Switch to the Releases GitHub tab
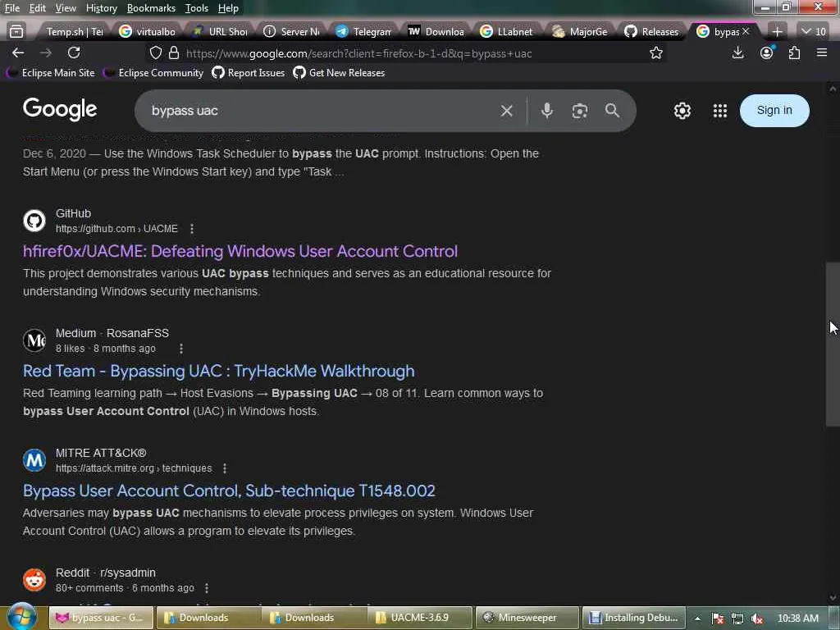 [x=652, y=32]
